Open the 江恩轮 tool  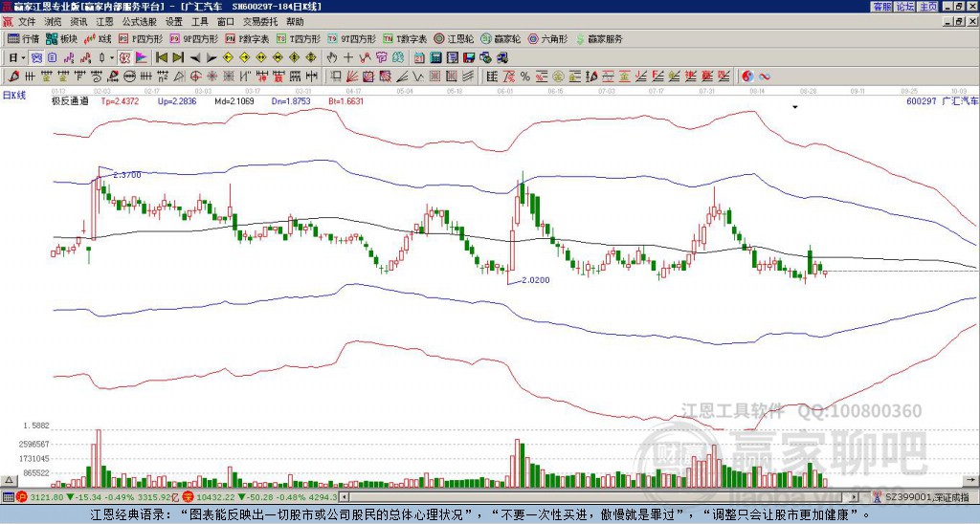pyautogui.click(x=455, y=38)
